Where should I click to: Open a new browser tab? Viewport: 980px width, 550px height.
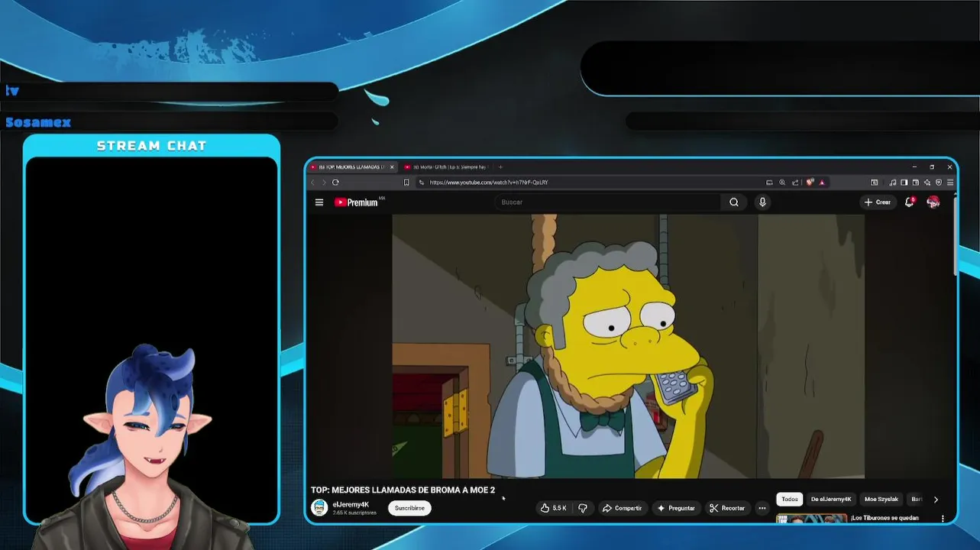[x=500, y=167]
